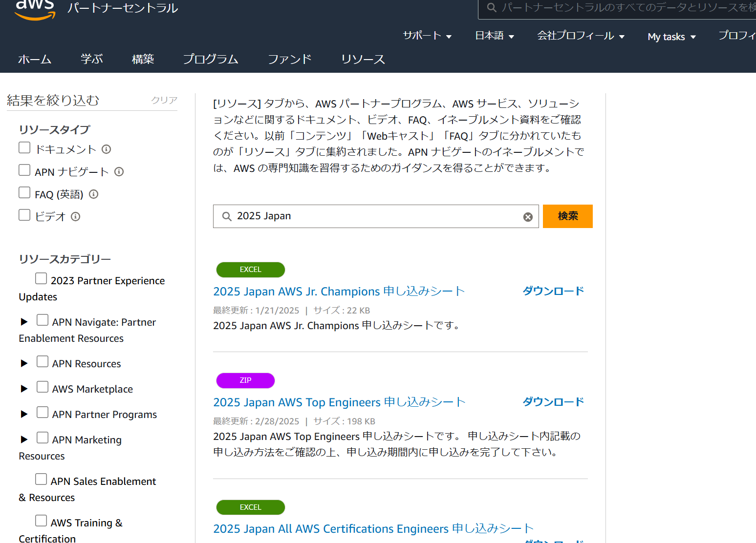Viewport: 756px width, 543px height.
Task: Check AWS Training & Certification
Action: tap(41, 521)
